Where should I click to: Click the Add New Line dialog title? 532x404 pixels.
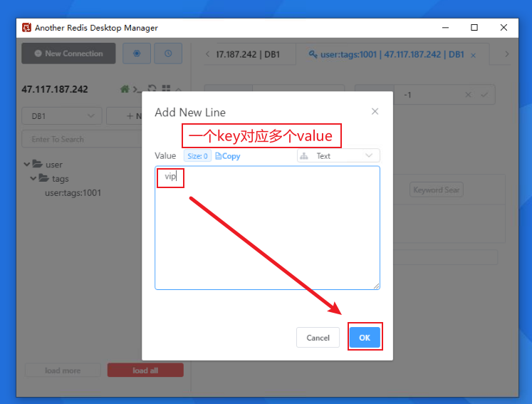pyautogui.click(x=190, y=113)
